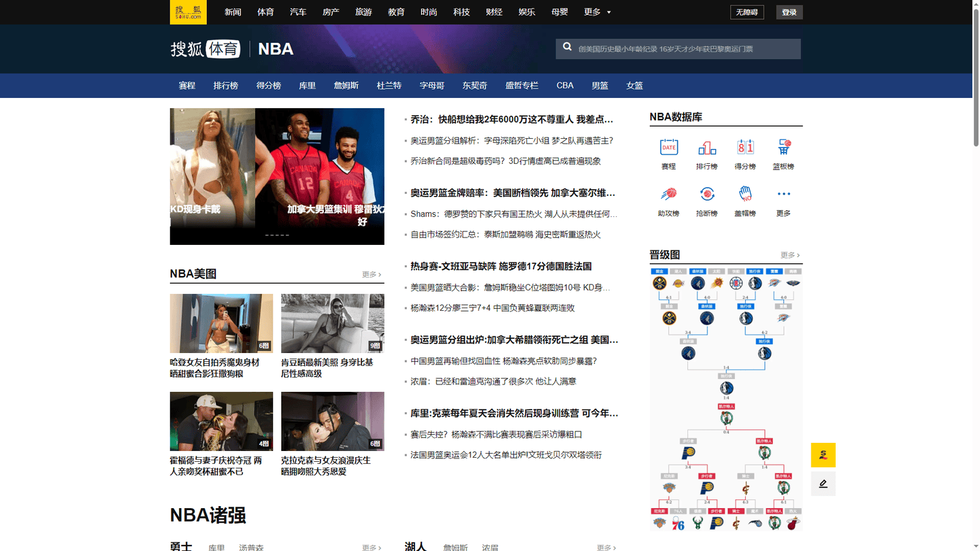Click the Pelicans logo in bracket
This screenshot has width=980, height=551.
[793, 284]
